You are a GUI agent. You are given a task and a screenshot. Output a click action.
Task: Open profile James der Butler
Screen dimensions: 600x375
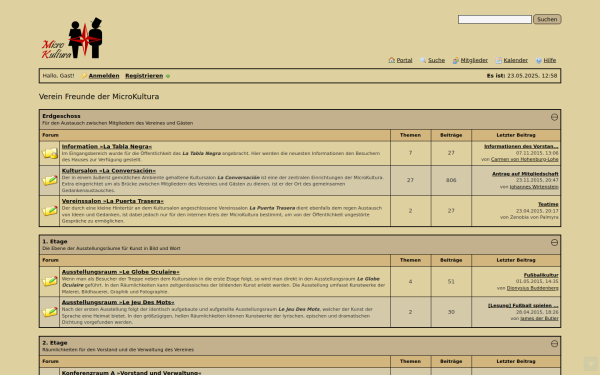point(539,318)
